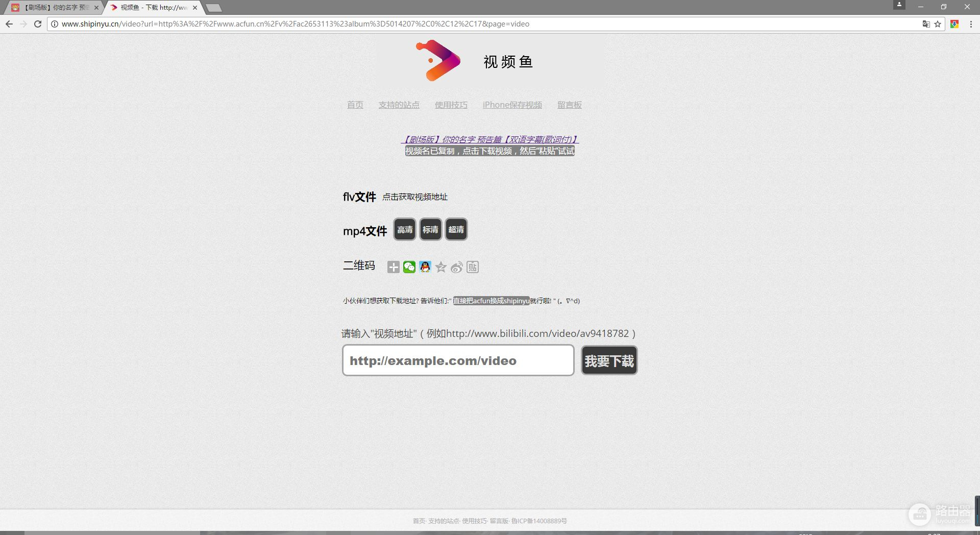Click the mp4文件 heading
The width and height of the screenshot is (980, 535).
(365, 231)
